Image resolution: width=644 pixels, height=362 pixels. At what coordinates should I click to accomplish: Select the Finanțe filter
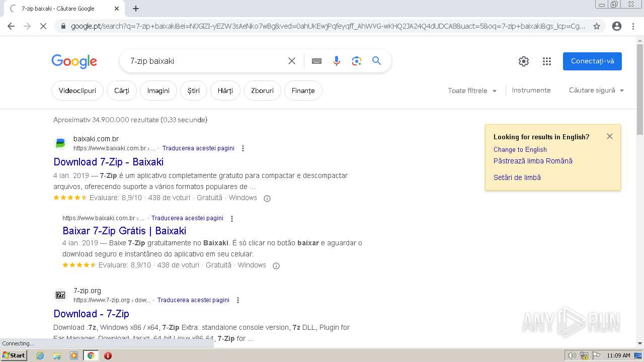tap(303, 90)
